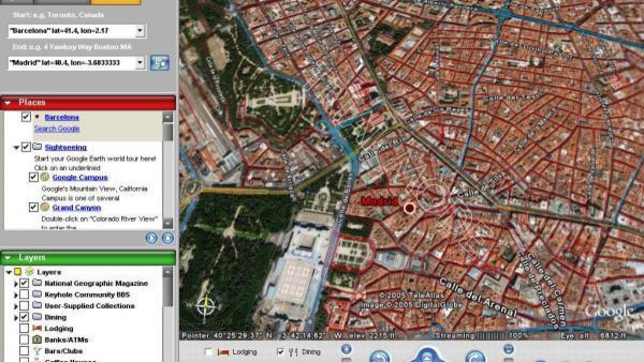Click the National Geographic Magazine folder icon
The image size is (644, 362).
pyautogui.click(x=36, y=283)
